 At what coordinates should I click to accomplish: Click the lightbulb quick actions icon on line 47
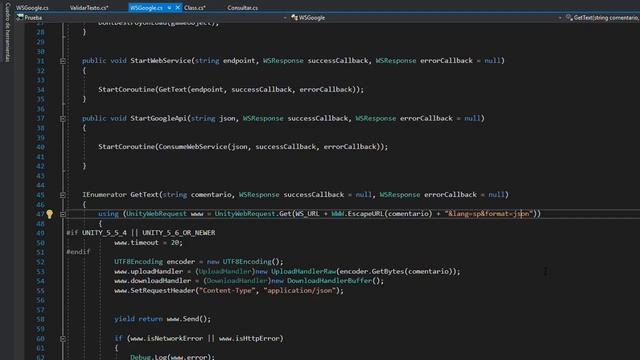point(49,214)
